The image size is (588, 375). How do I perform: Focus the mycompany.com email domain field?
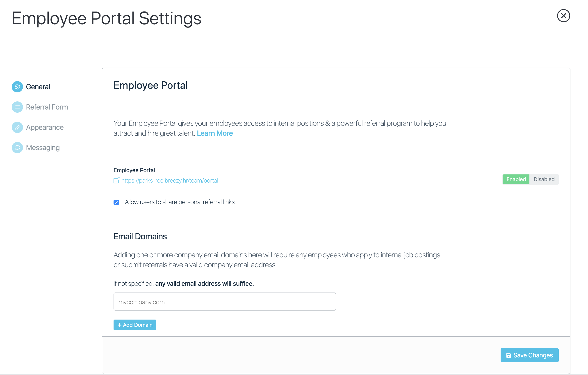click(x=224, y=302)
